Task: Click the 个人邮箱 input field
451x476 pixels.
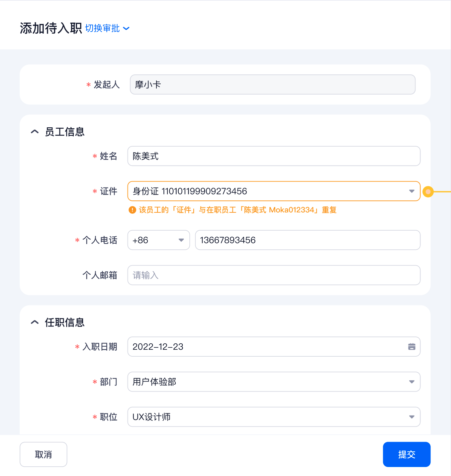Action: coord(274,275)
